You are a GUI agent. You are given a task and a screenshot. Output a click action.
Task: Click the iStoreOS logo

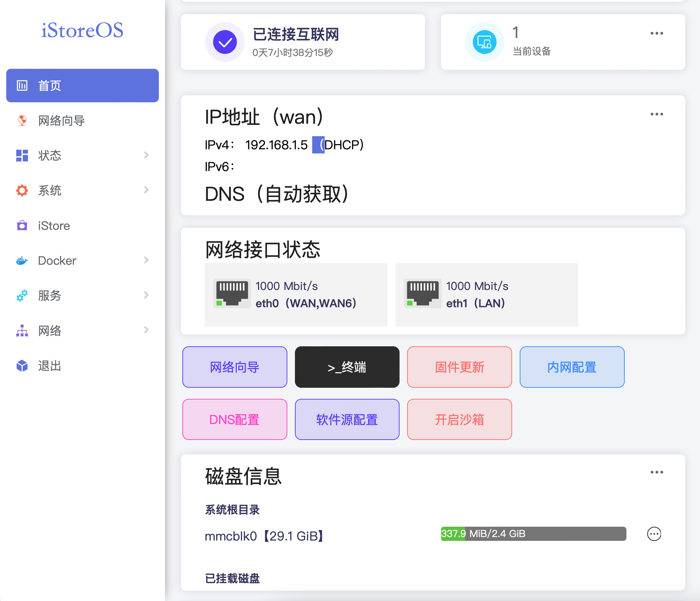pyautogui.click(x=82, y=30)
